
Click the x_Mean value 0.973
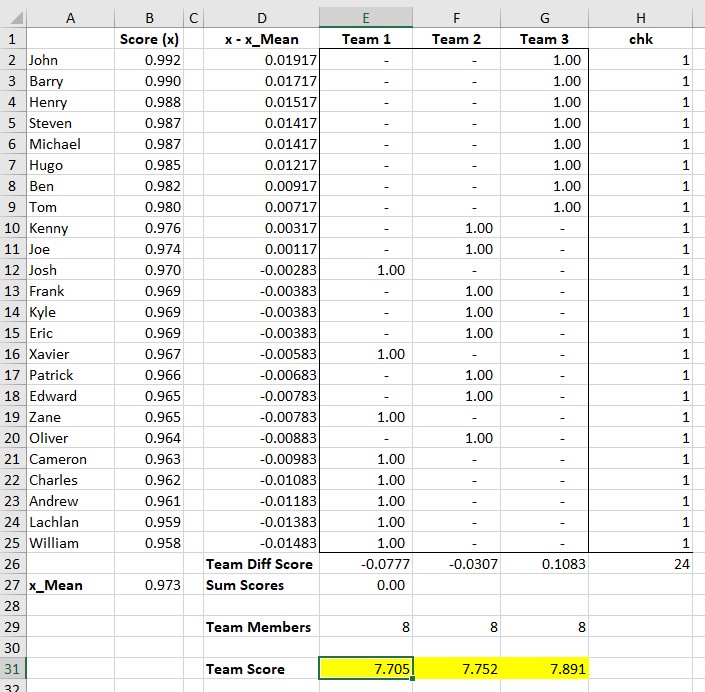click(x=148, y=585)
